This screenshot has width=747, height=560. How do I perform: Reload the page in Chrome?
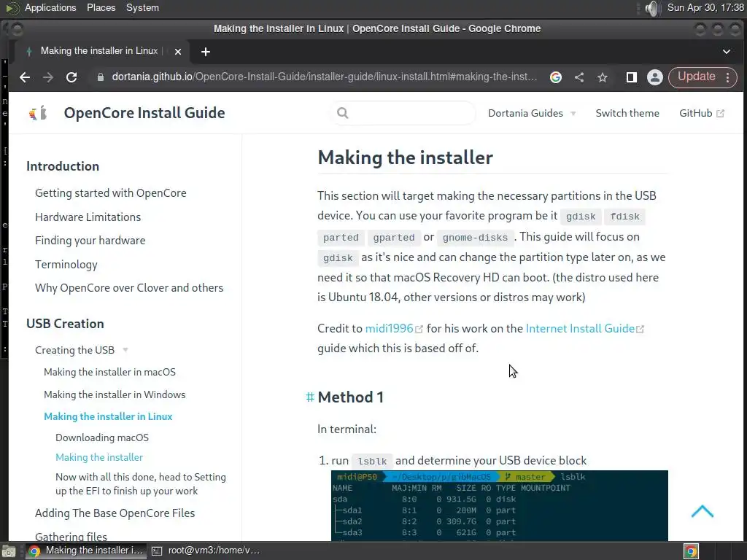tap(71, 77)
